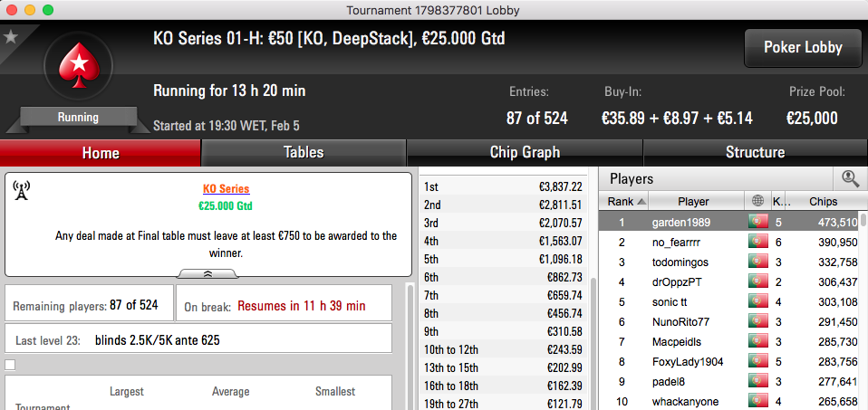Click the Portugal flag beside sonic tt
Screen dimensions: 868x410
[757, 302]
